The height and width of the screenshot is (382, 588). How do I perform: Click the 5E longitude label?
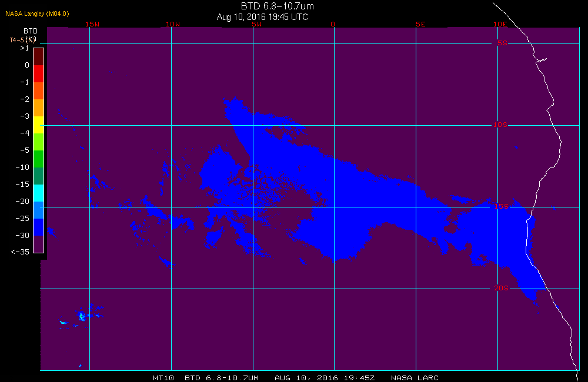tap(420, 24)
